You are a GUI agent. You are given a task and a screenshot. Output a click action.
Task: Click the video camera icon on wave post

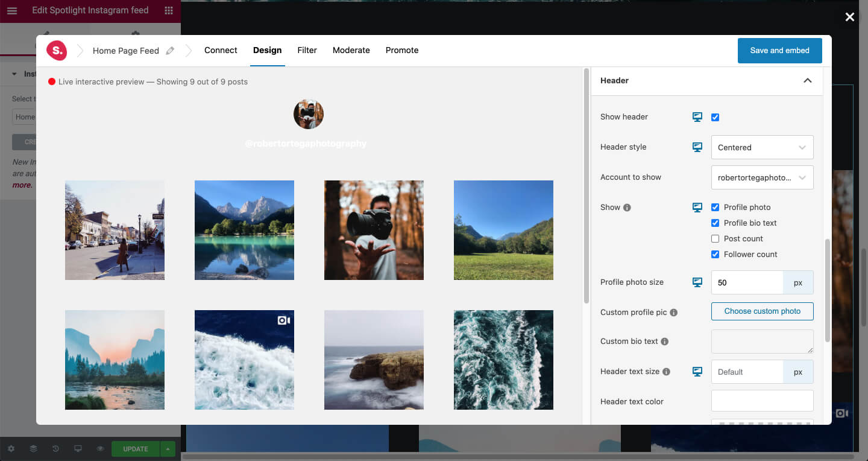283,320
